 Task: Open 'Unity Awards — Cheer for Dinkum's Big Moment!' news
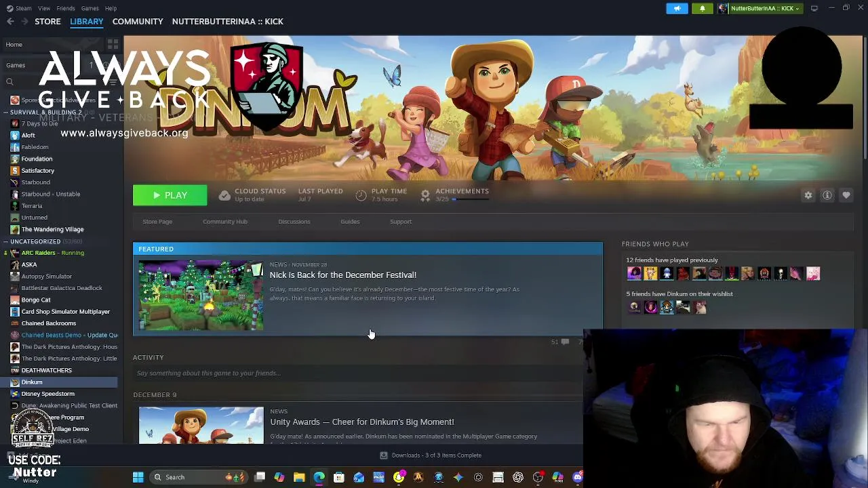[362, 422]
